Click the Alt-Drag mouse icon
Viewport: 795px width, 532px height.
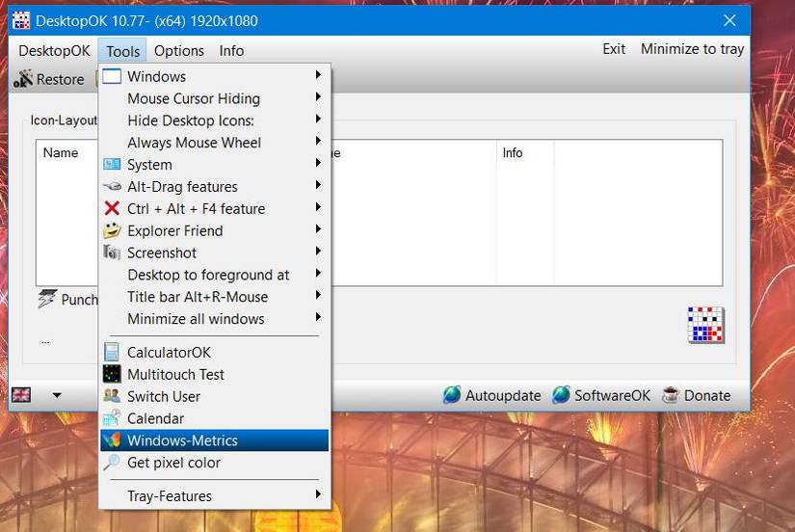tap(112, 187)
